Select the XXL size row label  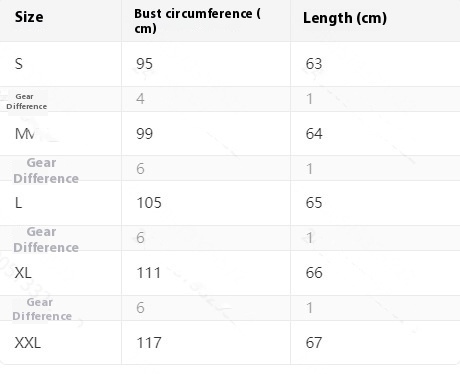coord(28,343)
